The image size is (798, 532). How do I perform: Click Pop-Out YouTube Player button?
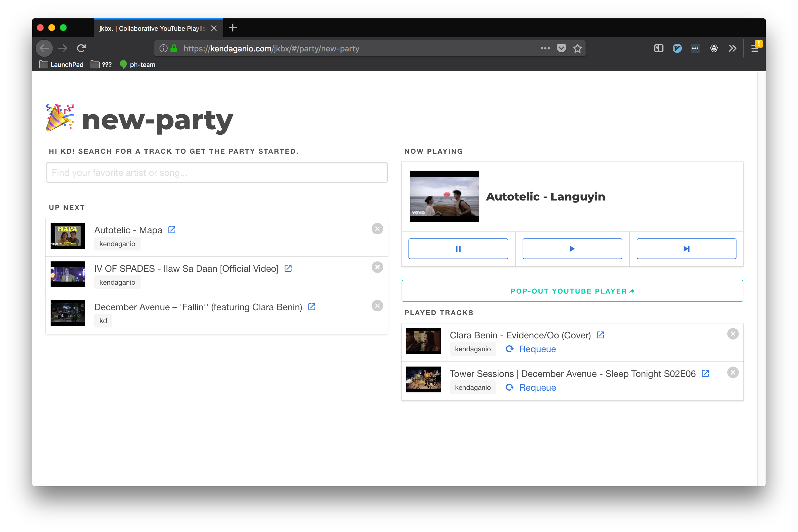[572, 291]
